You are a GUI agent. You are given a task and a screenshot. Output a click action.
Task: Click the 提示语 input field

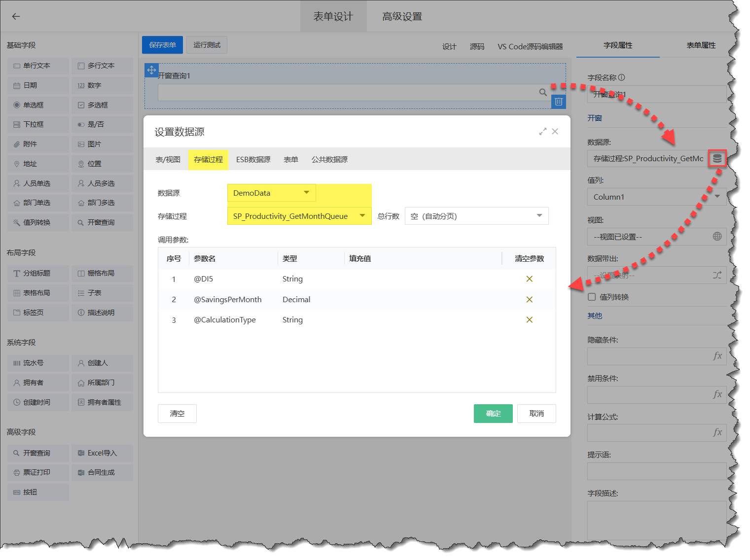click(656, 471)
